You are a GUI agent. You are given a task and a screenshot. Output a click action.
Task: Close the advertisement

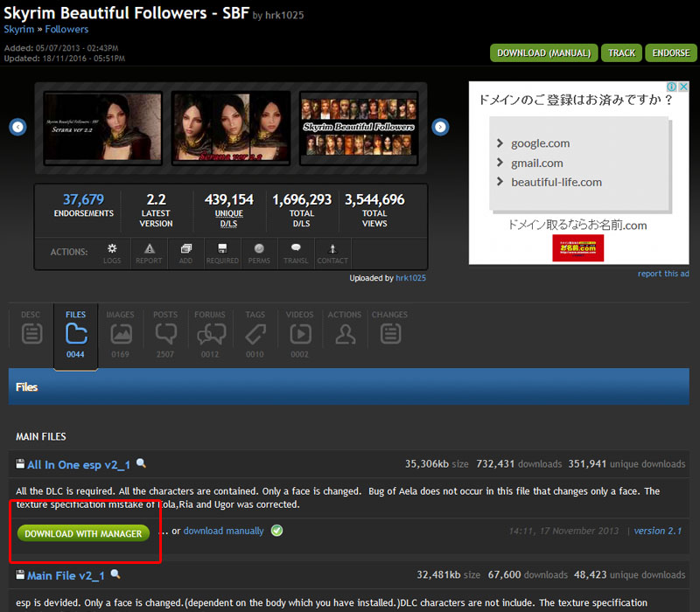pos(683,87)
